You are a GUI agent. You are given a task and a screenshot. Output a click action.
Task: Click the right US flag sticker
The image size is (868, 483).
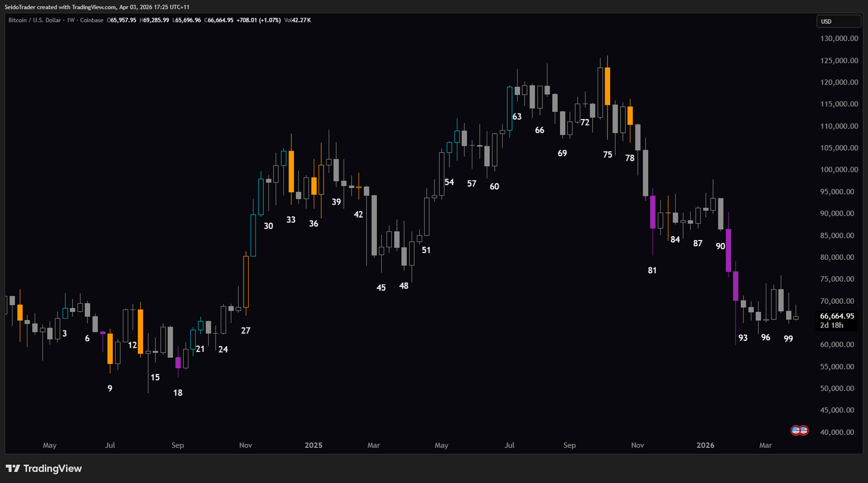tap(803, 429)
